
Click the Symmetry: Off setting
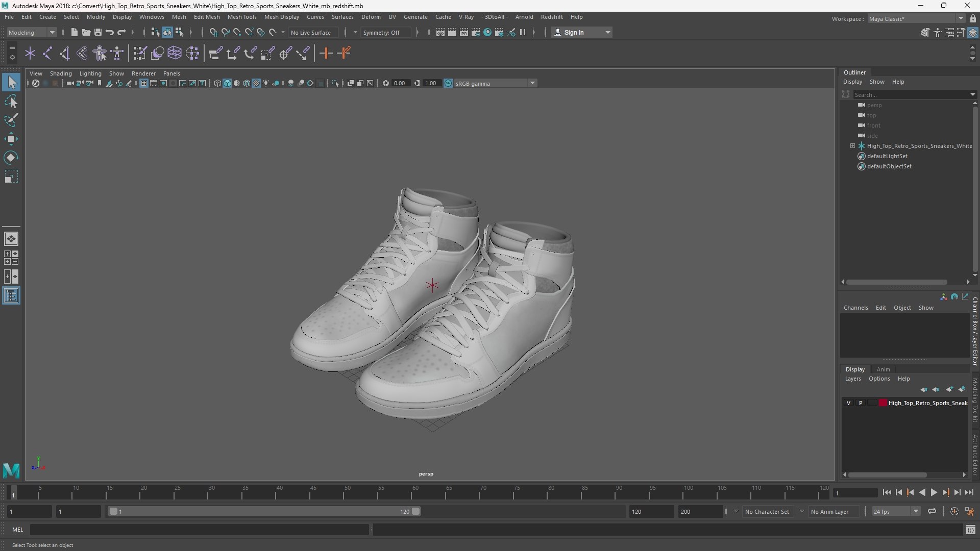pos(385,32)
